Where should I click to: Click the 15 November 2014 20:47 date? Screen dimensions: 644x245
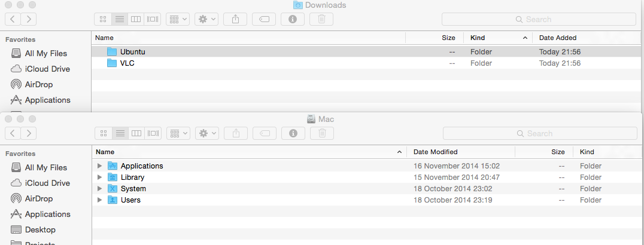point(456,177)
